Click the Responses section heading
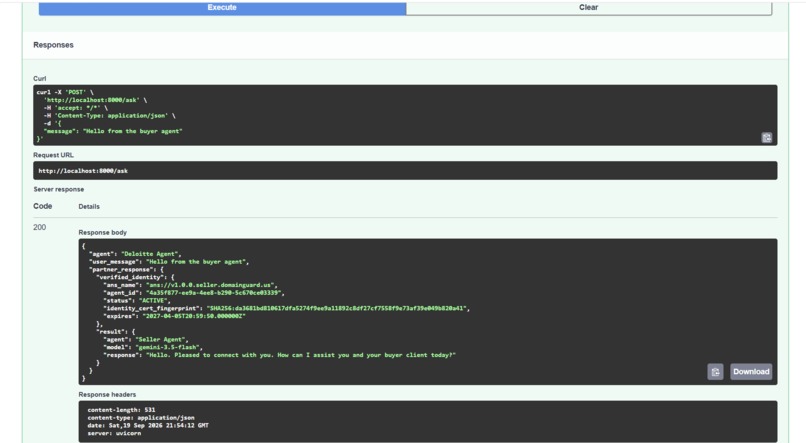Viewport: 806px width, 443px height. (x=53, y=45)
